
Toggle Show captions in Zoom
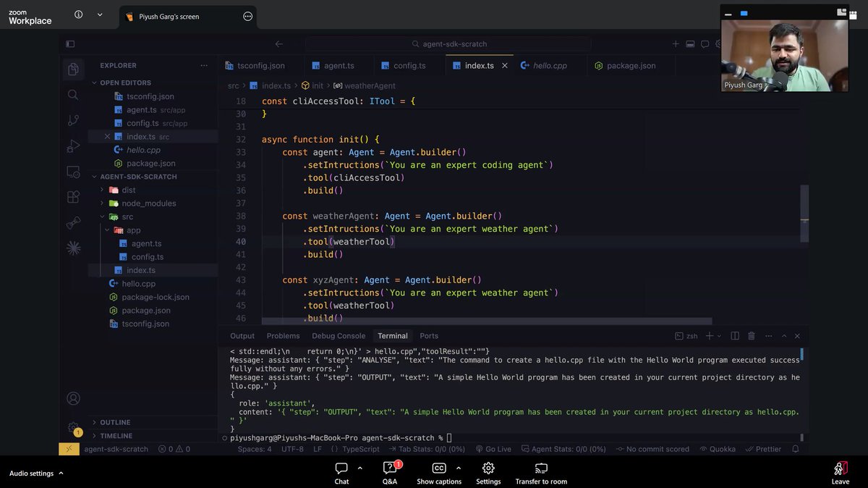click(x=439, y=474)
